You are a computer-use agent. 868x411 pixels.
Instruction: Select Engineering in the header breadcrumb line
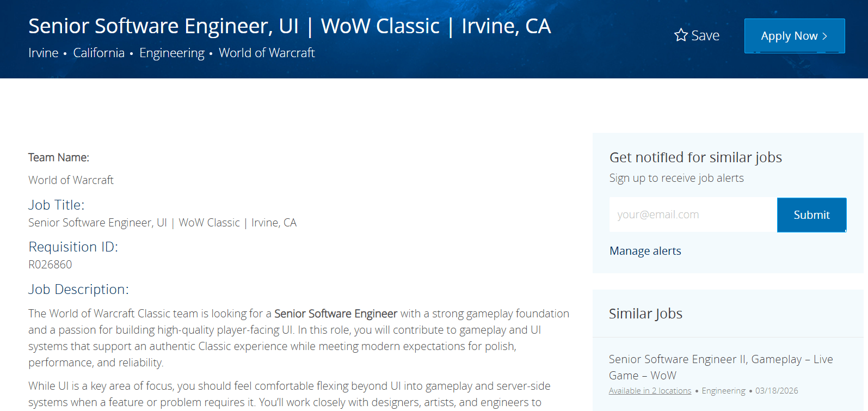click(172, 53)
